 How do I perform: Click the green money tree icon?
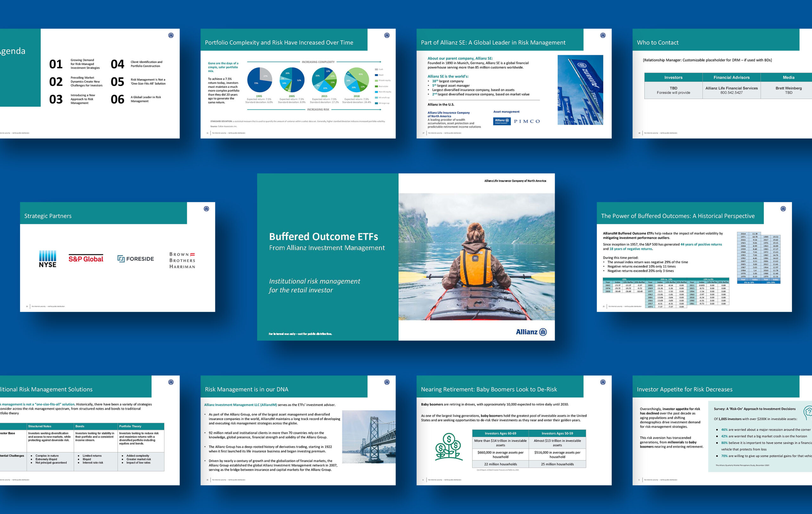point(449,446)
